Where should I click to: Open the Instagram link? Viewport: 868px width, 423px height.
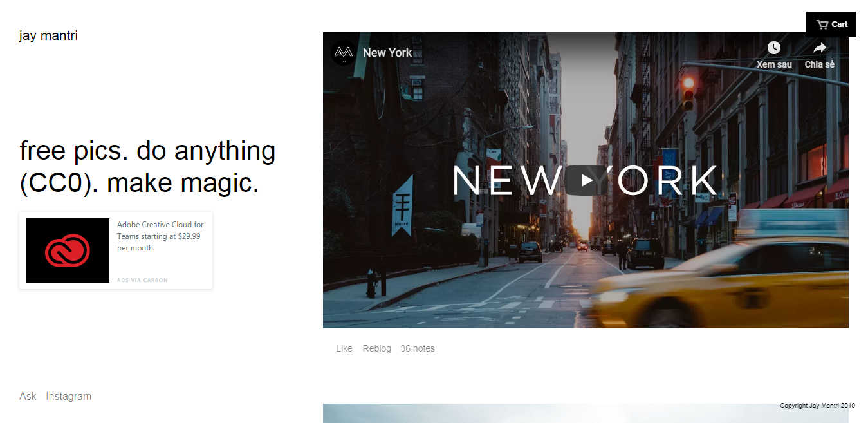(x=68, y=396)
